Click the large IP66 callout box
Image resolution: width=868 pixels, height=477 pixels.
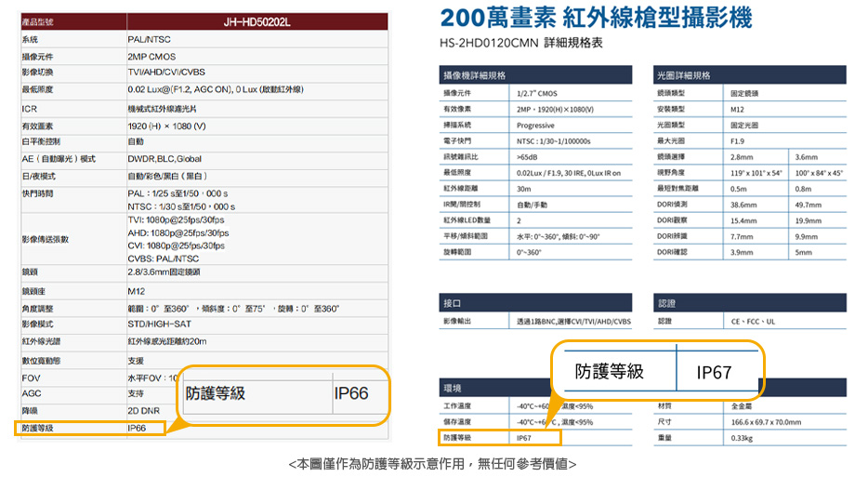click(284, 395)
